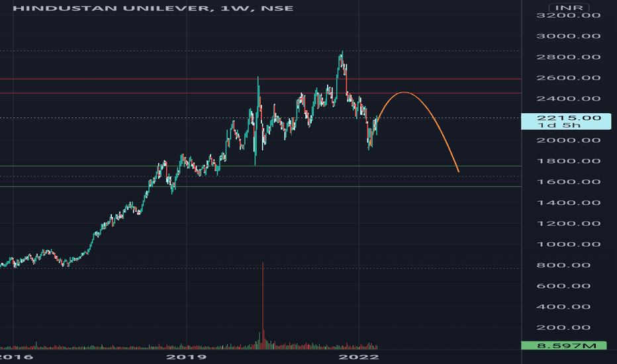Click the 800.00 price axis label
The image size is (617, 364).
(x=563, y=265)
